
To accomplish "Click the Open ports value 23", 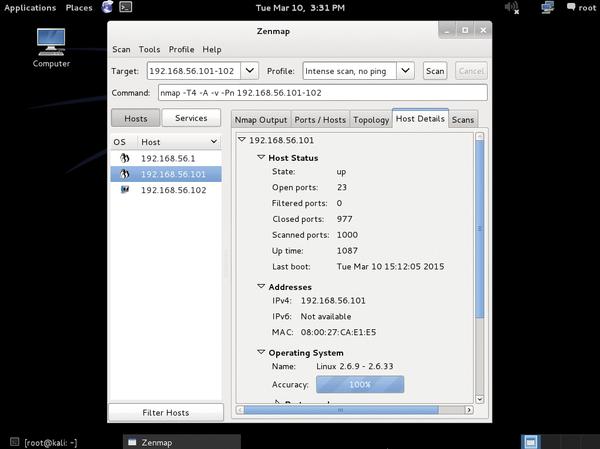I will coord(342,187).
